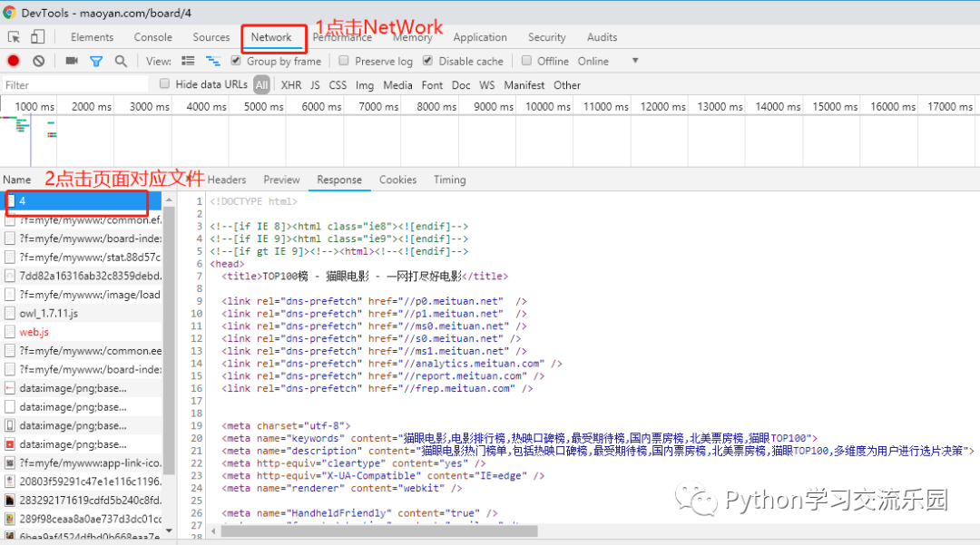This screenshot has width=980, height=545.
Task: Select the Response detail tab
Action: coord(339,180)
